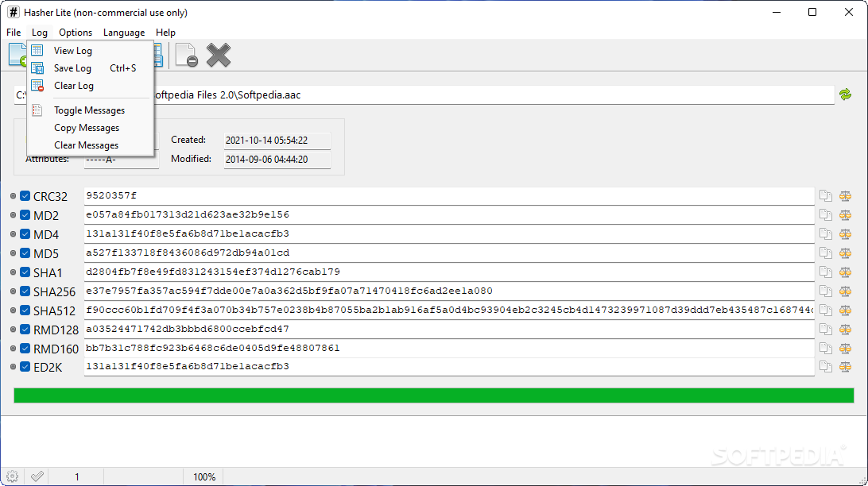Copy the MD5 hash value
The width and height of the screenshot is (868, 486).
point(826,253)
